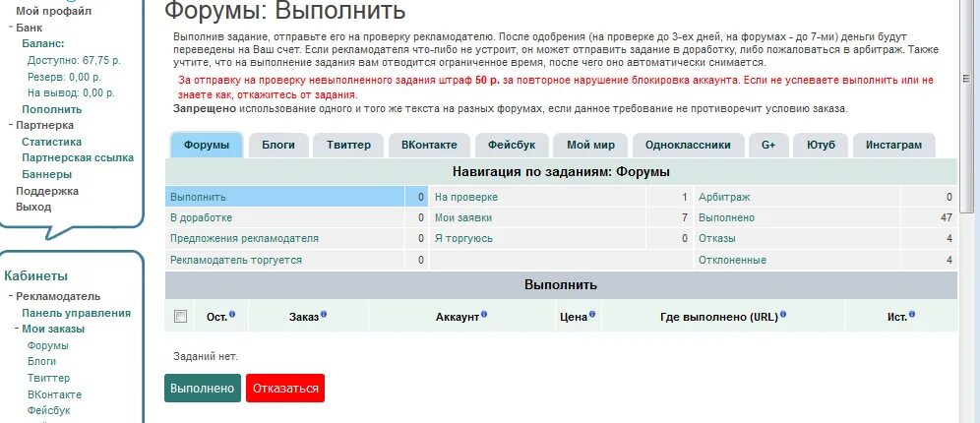Screen dimensions: 980x423
Task: Tick the select-all checkbox in table header
Action: (180, 317)
